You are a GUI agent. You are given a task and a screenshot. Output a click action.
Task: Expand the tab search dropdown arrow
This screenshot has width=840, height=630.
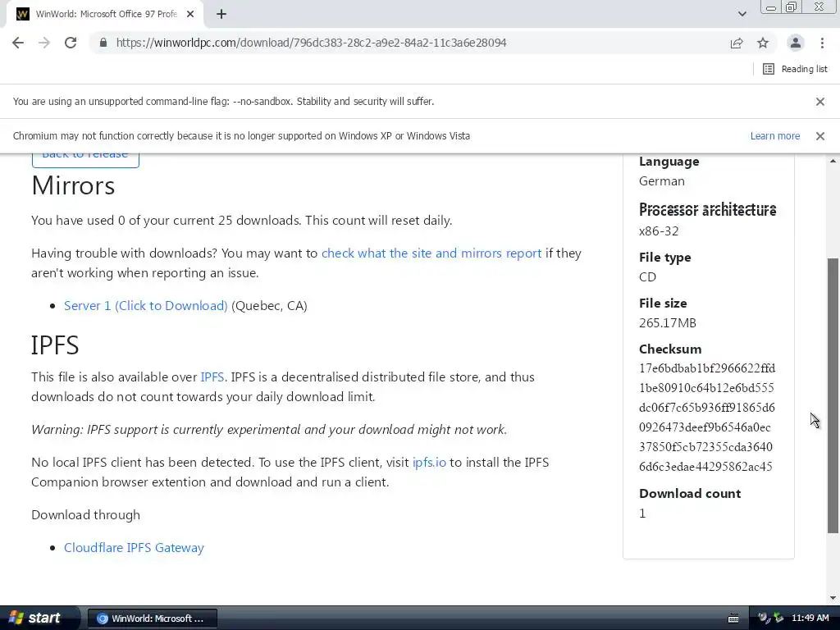pyautogui.click(x=742, y=14)
